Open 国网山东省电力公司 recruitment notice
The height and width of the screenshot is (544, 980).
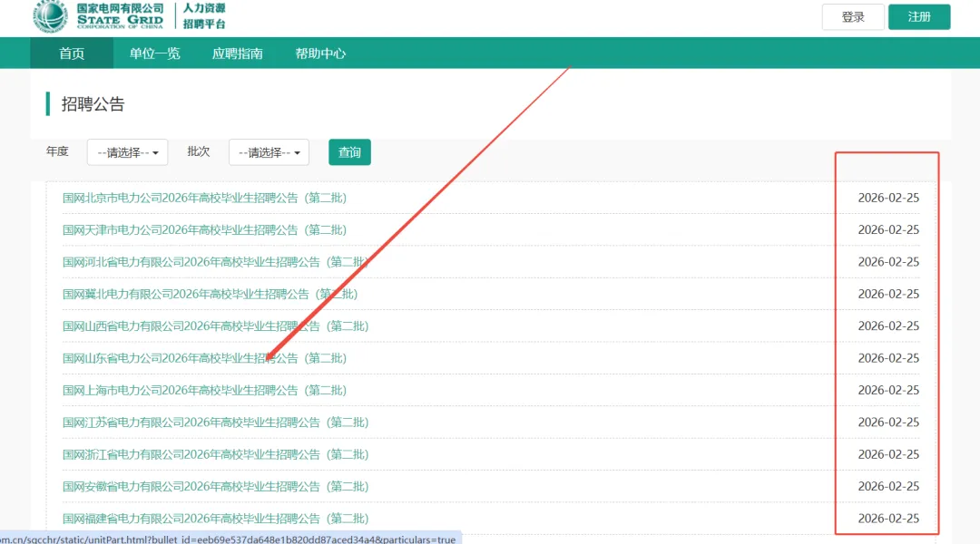click(204, 358)
